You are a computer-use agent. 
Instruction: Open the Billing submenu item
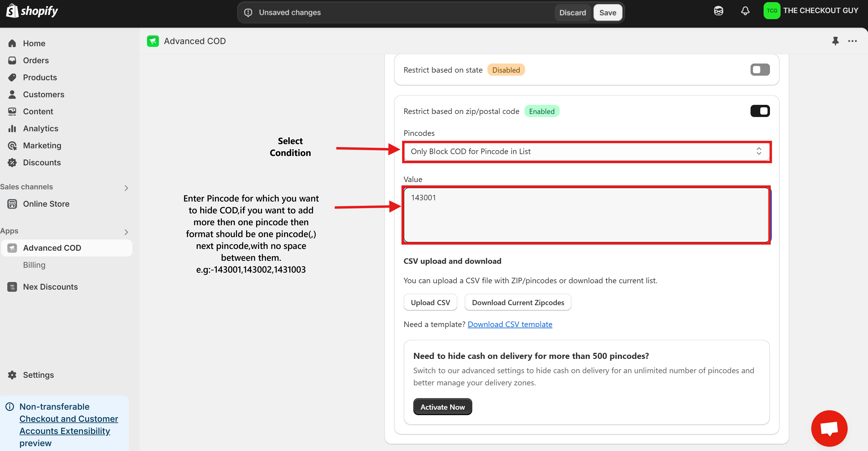(x=34, y=265)
